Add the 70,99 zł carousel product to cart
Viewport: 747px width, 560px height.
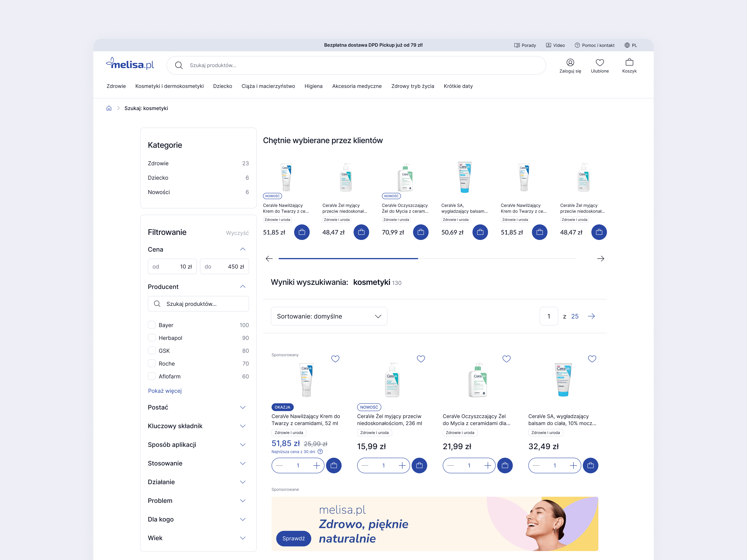(x=420, y=232)
